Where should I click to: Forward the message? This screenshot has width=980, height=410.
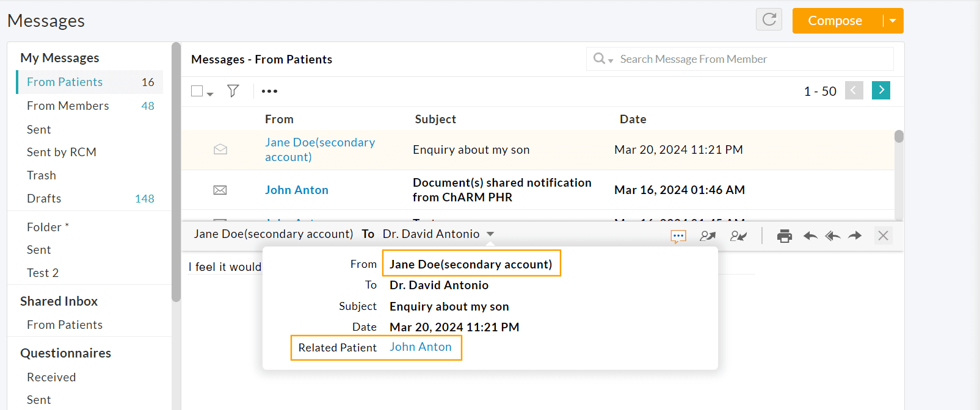(x=855, y=235)
